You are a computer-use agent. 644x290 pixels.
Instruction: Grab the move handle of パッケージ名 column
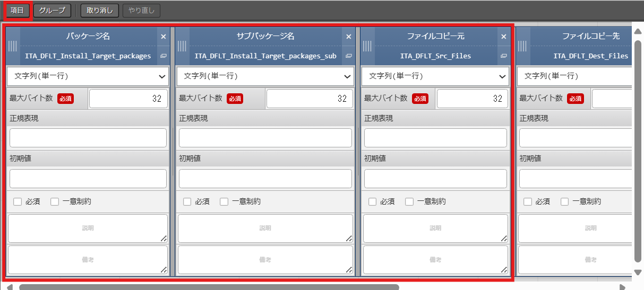[x=13, y=46]
